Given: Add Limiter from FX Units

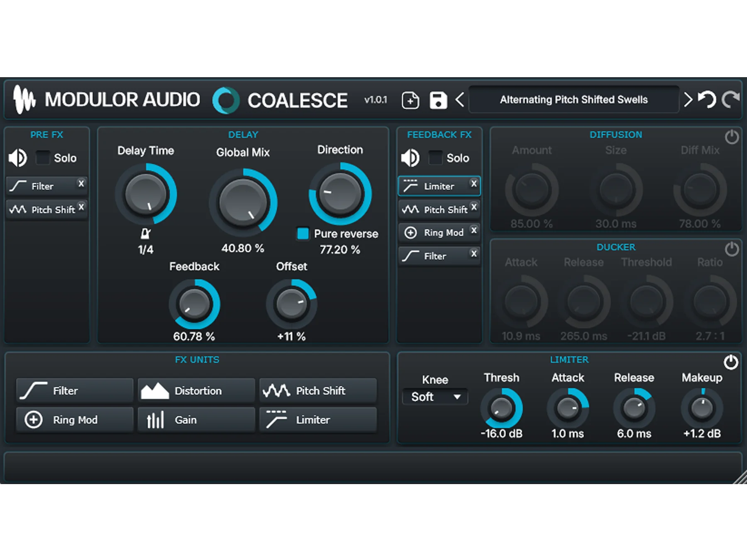Looking at the screenshot, I should pos(318,420).
